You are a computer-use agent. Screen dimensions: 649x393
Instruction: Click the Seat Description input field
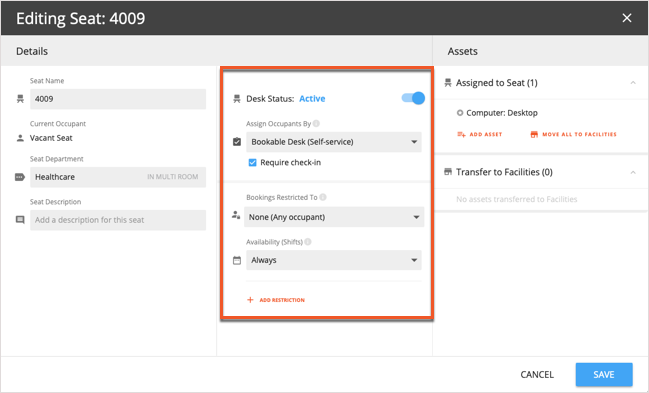tap(118, 220)
